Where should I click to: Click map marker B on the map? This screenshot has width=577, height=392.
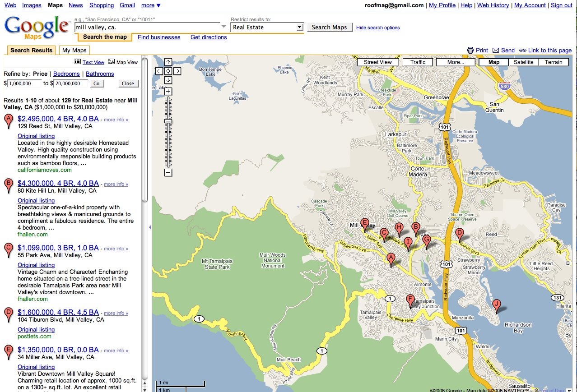click(416, 229)
